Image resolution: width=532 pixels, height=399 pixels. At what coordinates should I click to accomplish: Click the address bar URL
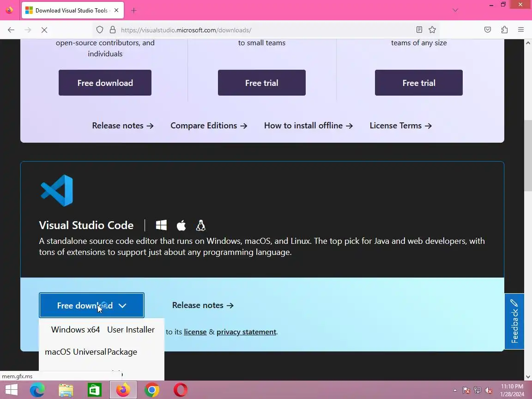tap(186, 30)
